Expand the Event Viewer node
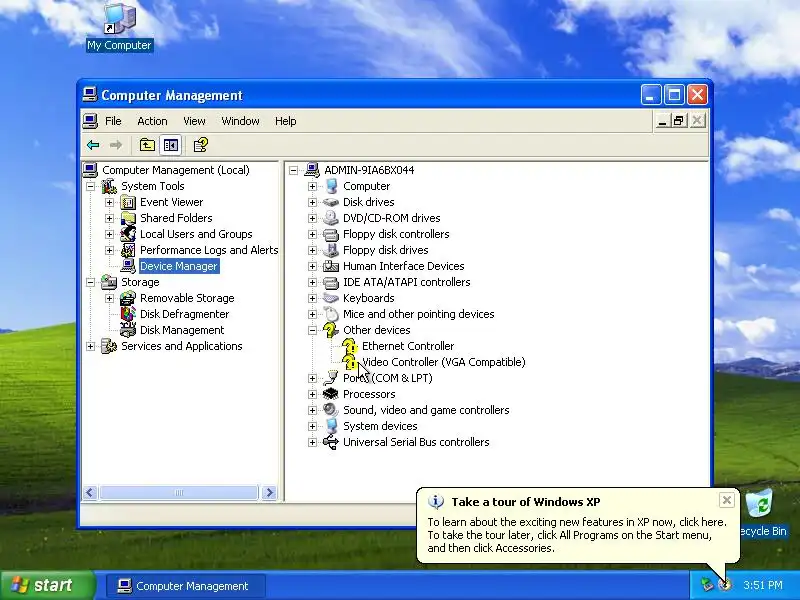The height and width of the screenshot is (600, 800). click(x=109, y=203)
